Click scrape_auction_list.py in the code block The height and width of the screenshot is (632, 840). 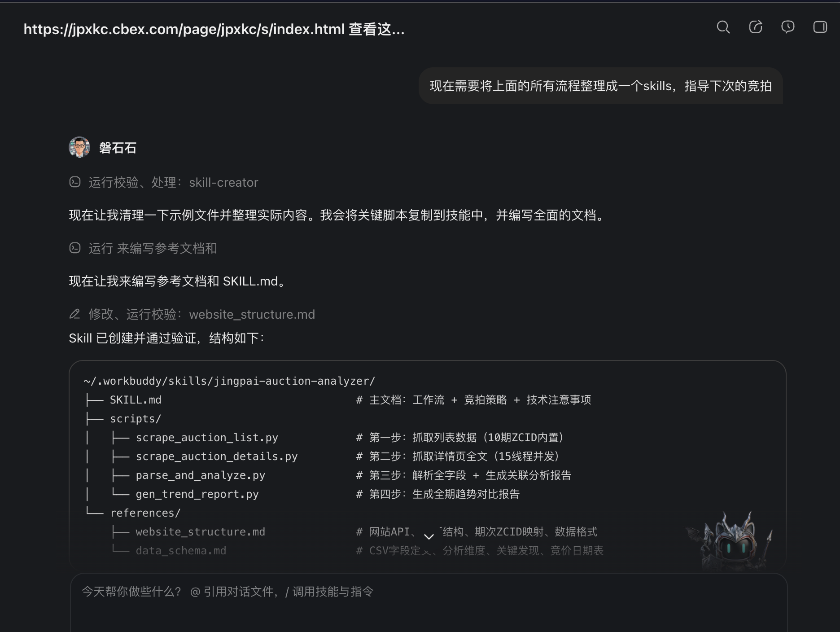[x=207, y=438]
